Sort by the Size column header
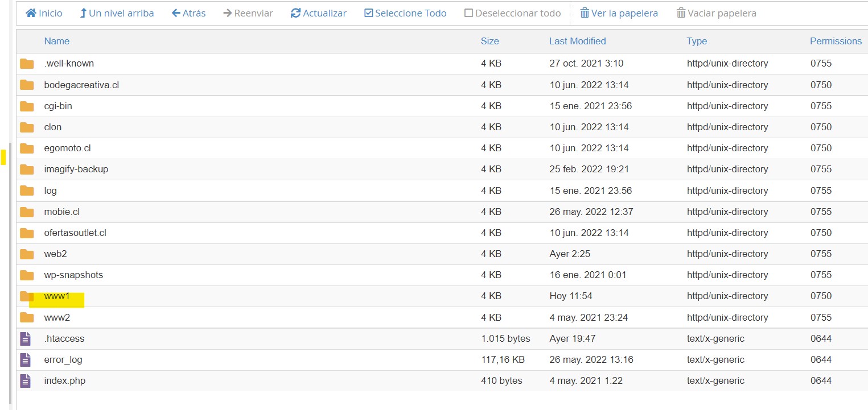Viewport: 868px width, 410px height. pos(490,41)
